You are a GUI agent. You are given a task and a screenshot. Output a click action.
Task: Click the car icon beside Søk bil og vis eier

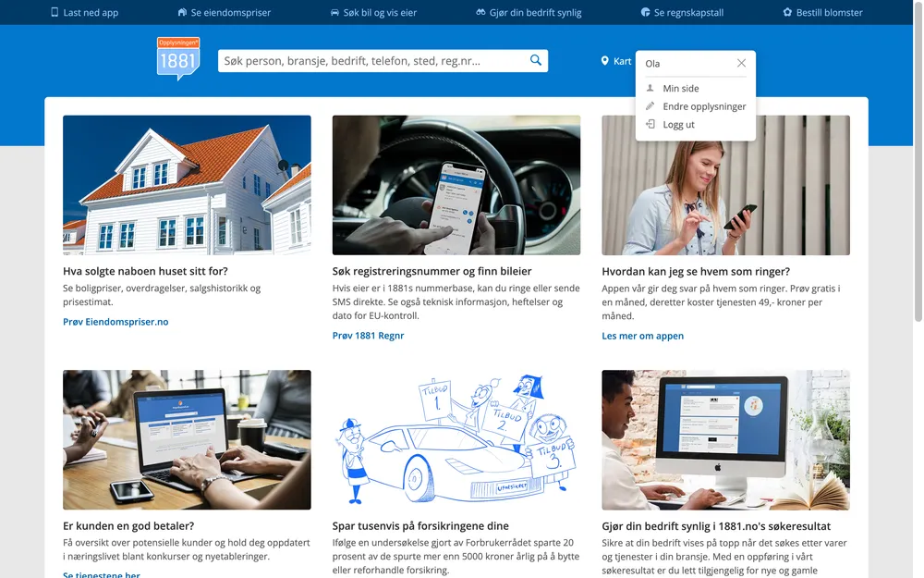tap(334, 13)
